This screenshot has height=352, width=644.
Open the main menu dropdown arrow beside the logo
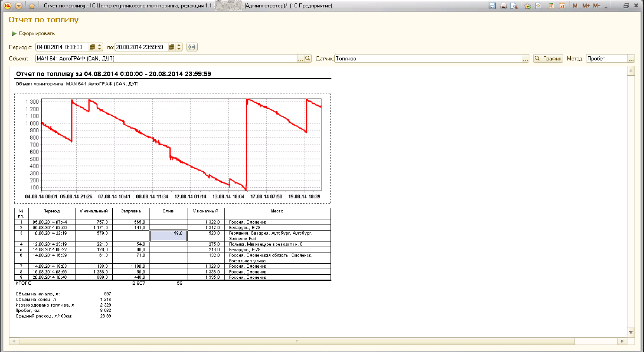click(x=19, y=6)
